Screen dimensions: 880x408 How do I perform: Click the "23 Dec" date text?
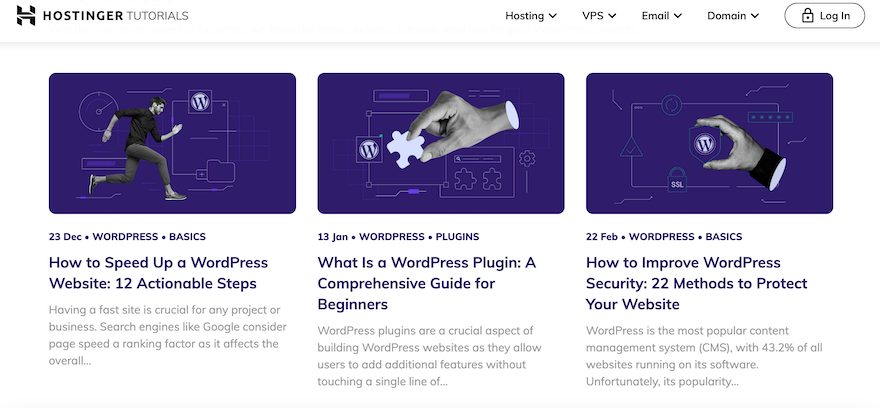point(65,237)
